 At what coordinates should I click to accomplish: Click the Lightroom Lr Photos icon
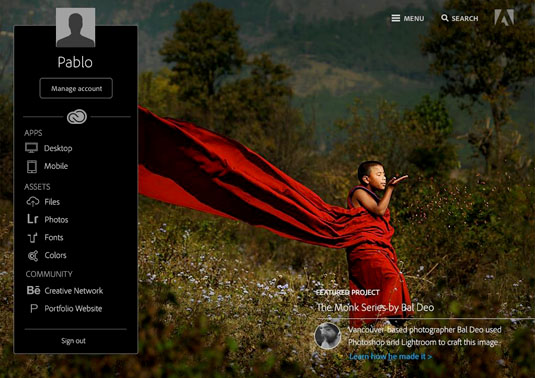33,219
